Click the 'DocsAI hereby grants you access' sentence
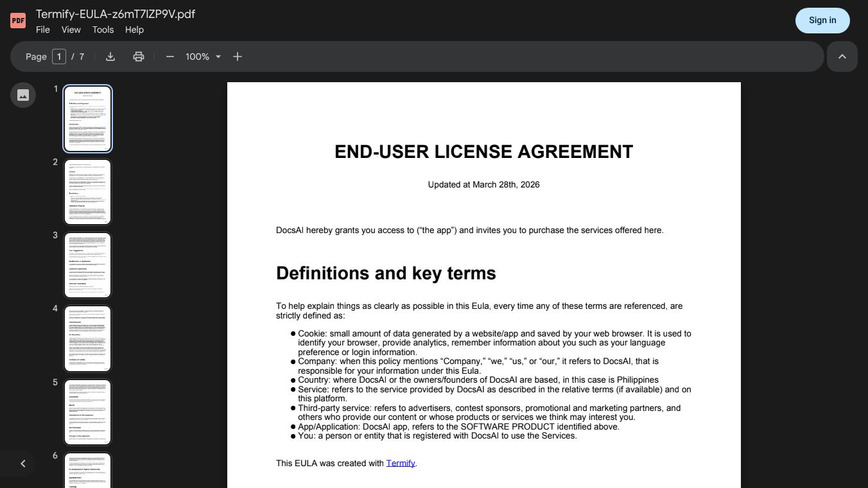Screen dimensions: 868x488 (470, 230)
